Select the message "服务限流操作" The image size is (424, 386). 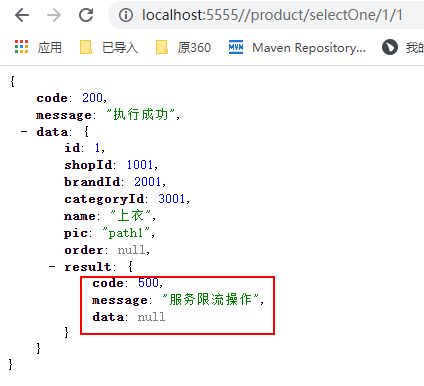pyautogui.click(x=210, y=299)
